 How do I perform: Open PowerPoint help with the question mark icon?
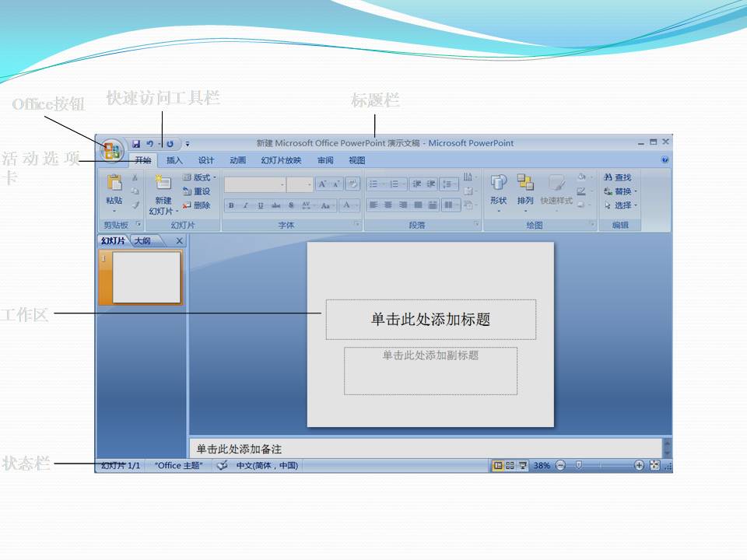coord(665,160)
